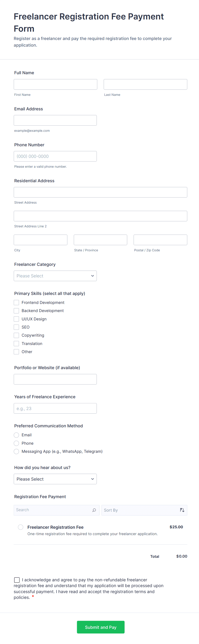This screenshot has height=644, width=199.
Task: Select Email as preferred communication method
Action: tap(16, 435)
